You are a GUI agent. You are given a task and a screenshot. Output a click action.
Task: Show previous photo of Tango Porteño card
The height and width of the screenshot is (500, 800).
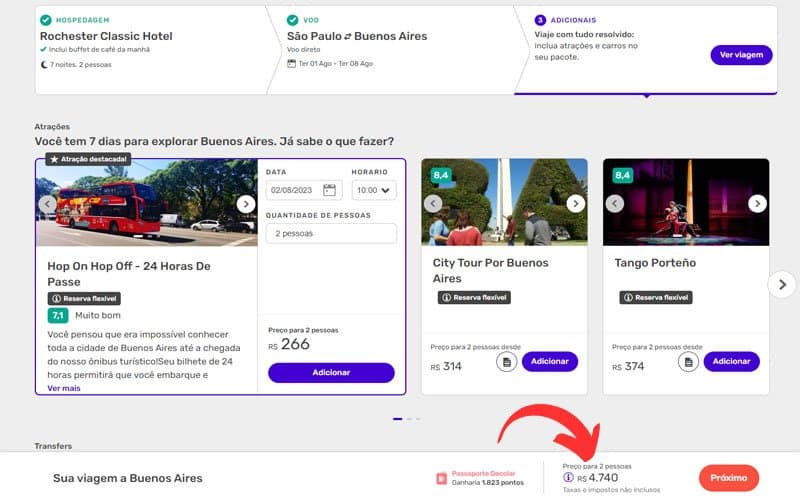point(615,204)
